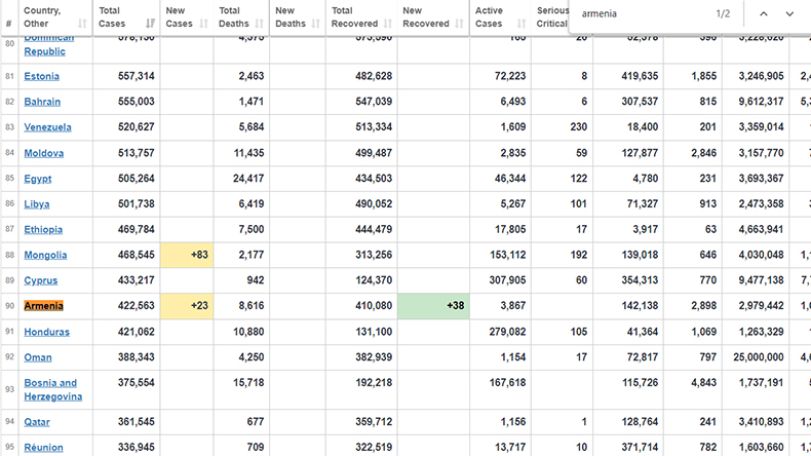Open the Estonia country link
Image resolution: width=811 pixels, height=456 pixels.
pyautogui.click(x=41, y=76)
